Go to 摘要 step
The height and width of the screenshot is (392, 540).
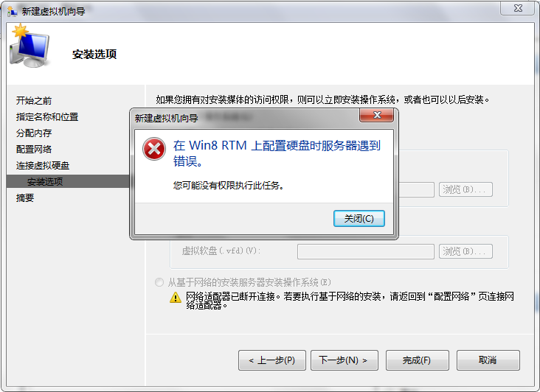25,197
